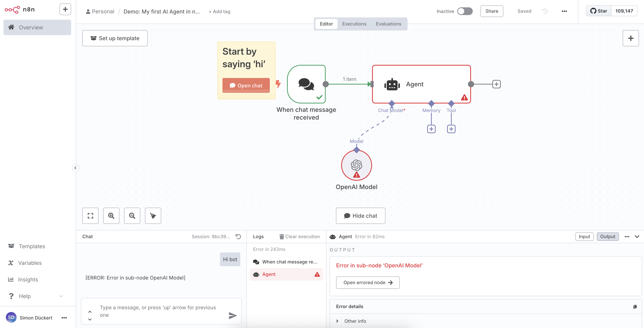Select the Agent node robot icon
Image resolution: width=644 pixels, height=328 pixels.
click(x=392, y=84)
